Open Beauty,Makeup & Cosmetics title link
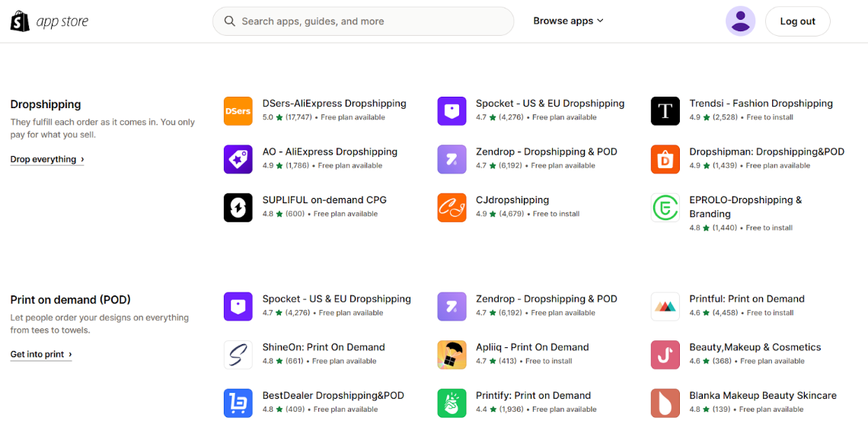The height and width of the screenshot is (421, 868). point(755,347)
